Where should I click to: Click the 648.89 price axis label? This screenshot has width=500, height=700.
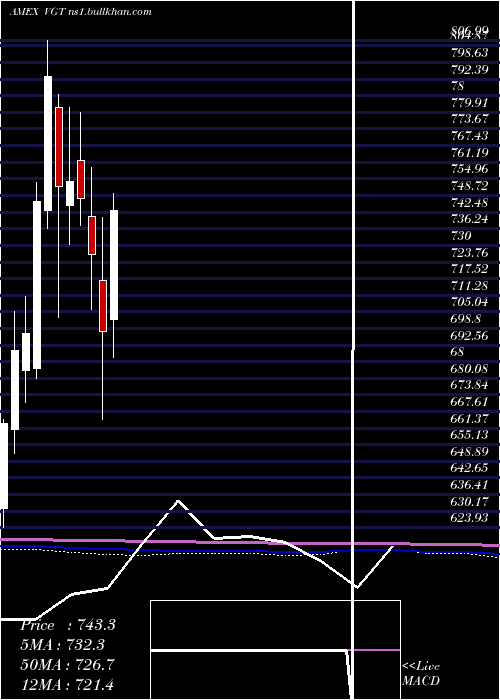(470, 452)
